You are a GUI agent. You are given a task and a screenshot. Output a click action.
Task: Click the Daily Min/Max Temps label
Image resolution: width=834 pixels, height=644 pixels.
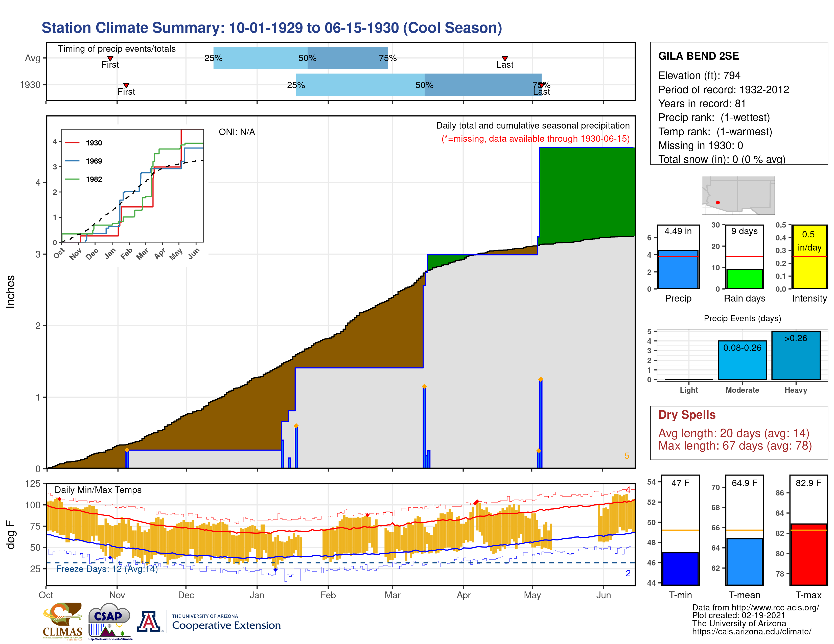pyautogui.click(x=98, y=490)
